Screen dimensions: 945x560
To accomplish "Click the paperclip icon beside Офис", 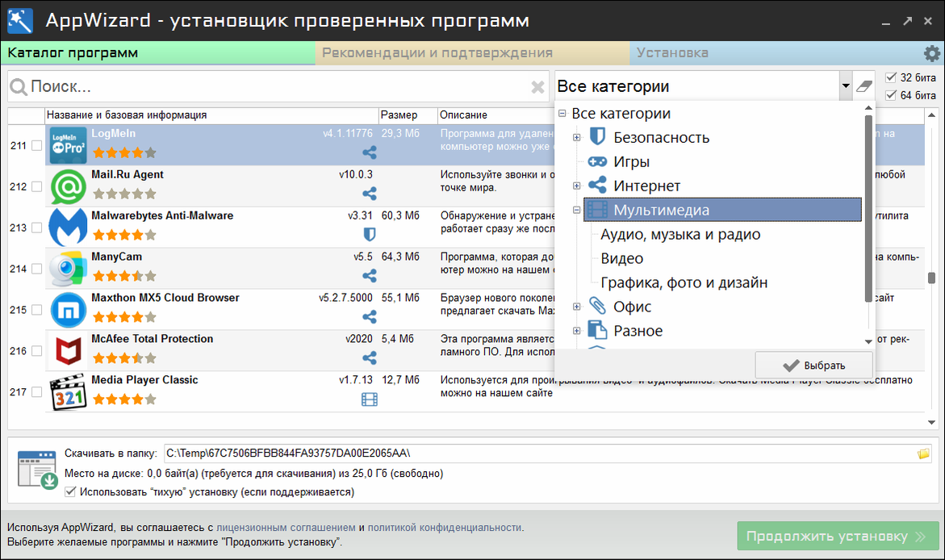I will coord(597,306).
